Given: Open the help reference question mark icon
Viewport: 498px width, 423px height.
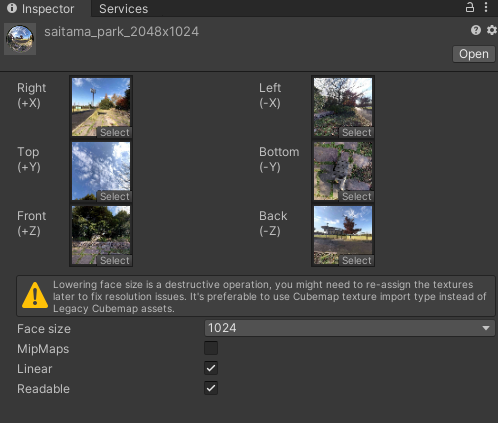Looking at the screenshot, I should pos(476,30).
